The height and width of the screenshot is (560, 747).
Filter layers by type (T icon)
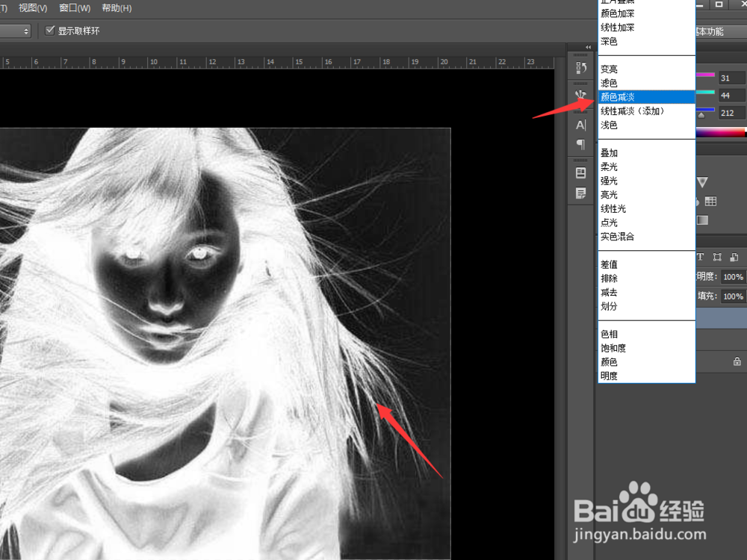[x=700, y=257]
